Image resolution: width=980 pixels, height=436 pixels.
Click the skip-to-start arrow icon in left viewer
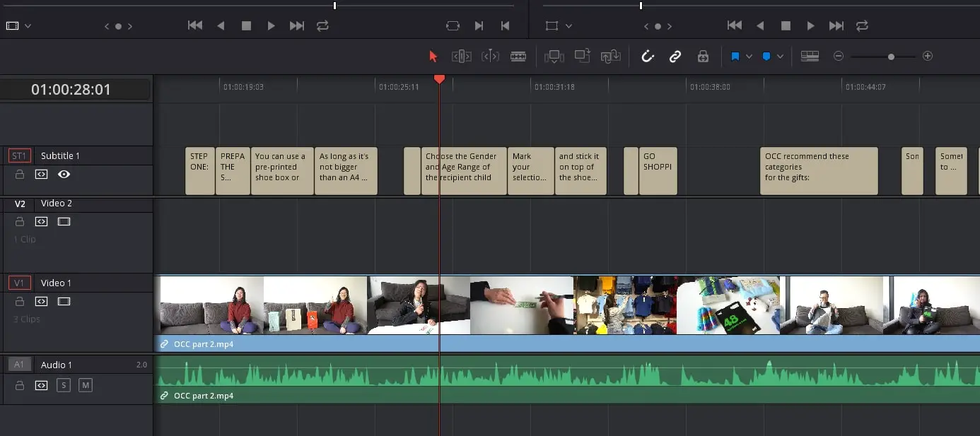[x=505, y=25]
